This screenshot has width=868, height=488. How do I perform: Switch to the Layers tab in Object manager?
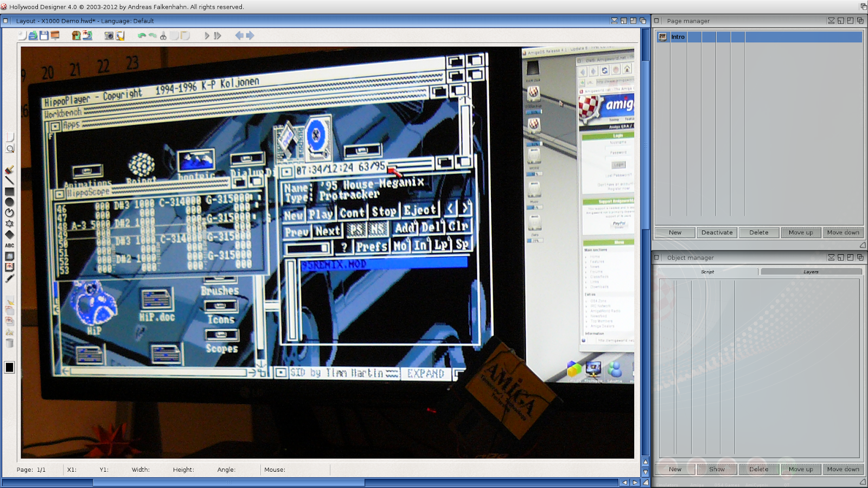(811, 272)
